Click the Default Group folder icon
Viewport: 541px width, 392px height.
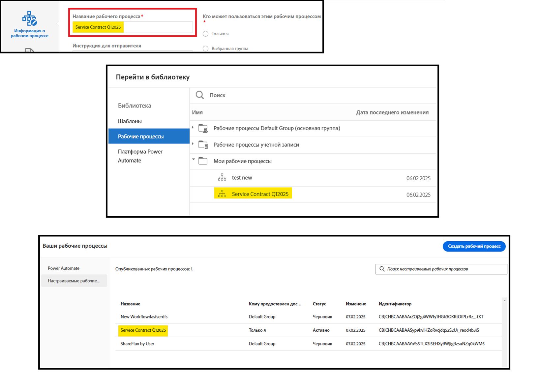tap(203, 128)
